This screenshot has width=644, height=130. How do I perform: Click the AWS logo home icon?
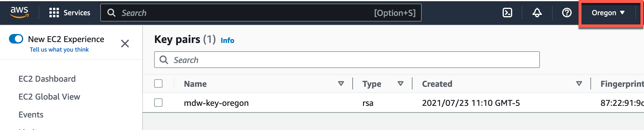tap(19, 13)
